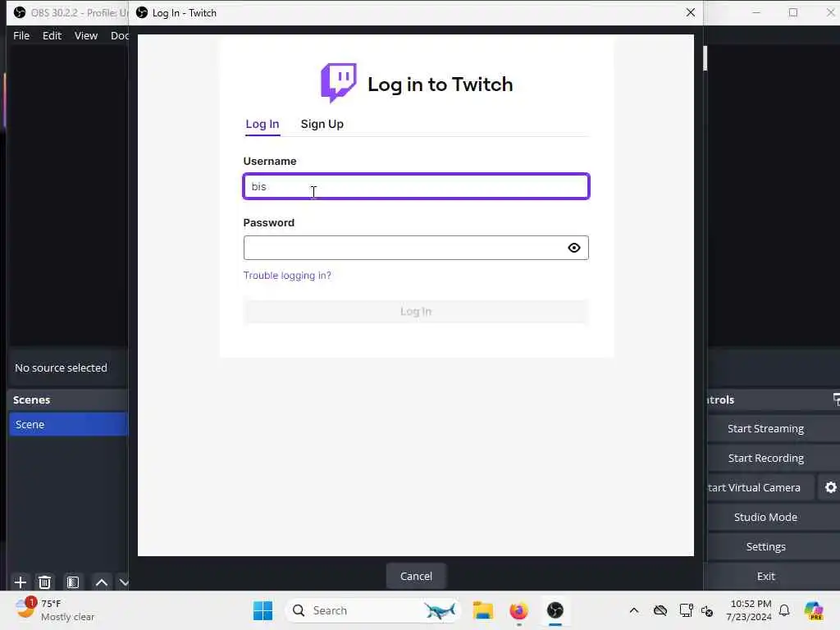The image size is (840, 630).
Task: Minimize the OBS main window
Action: click(756, 12)
